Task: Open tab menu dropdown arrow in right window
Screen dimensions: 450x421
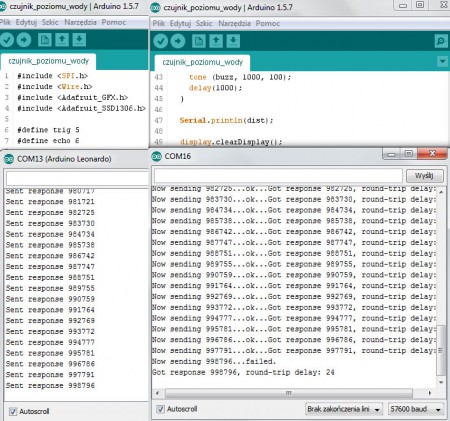Action: pyautogui.click(x=442, y=61)
